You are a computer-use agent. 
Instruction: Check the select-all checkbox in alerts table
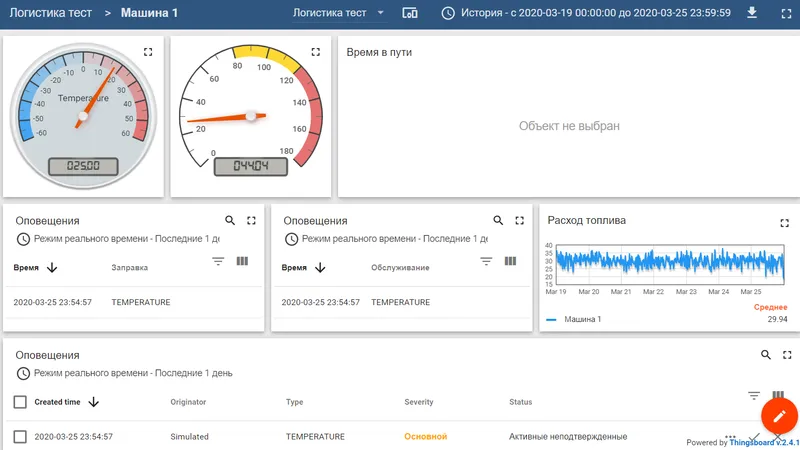tap(20, 402)
